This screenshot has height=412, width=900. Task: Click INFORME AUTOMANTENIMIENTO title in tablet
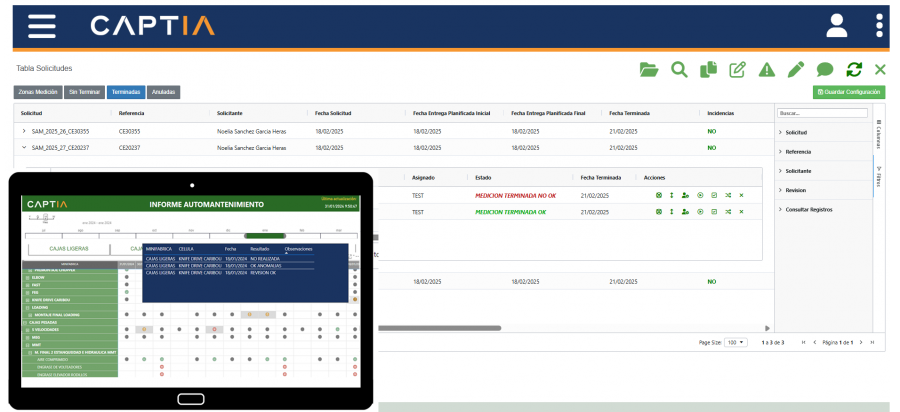click(x=207, y=204)
